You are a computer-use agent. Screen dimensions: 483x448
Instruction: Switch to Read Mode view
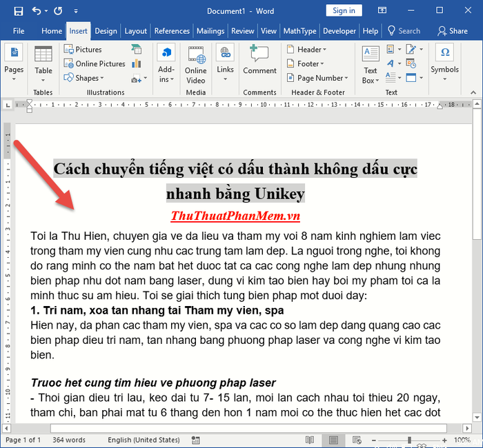point(310,440)
